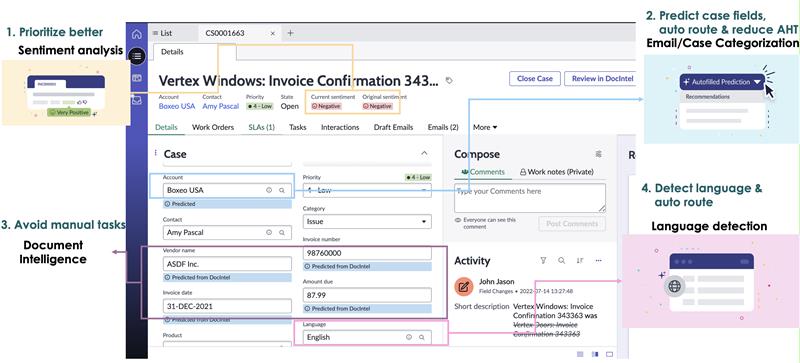Click the Post Comments button
This screenshot has height=363, width=800.
point(572,224)
